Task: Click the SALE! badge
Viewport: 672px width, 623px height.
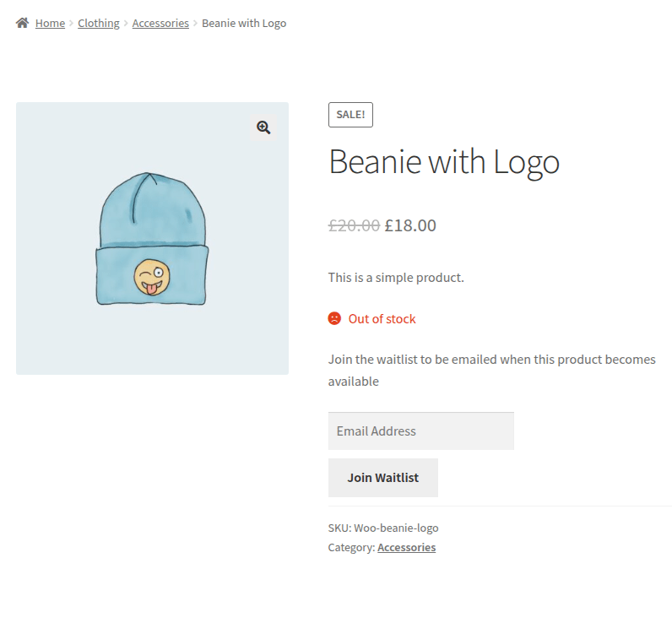Action: [350, 115]
